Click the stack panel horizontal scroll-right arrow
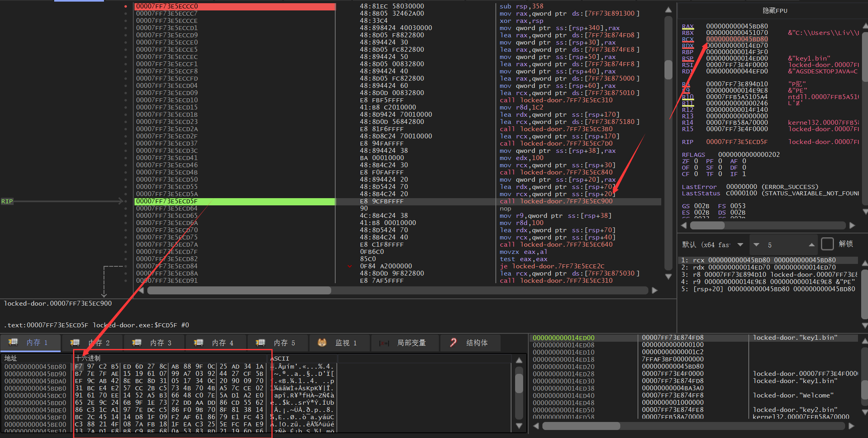This screenshot has height=438, width=868. (x=852, y=426)
